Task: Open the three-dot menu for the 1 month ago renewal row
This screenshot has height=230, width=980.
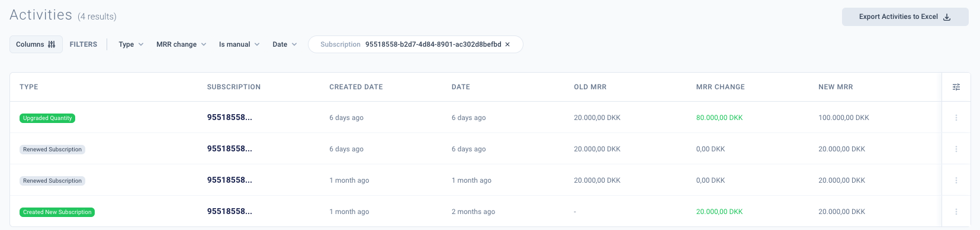Action: (956, 180)
